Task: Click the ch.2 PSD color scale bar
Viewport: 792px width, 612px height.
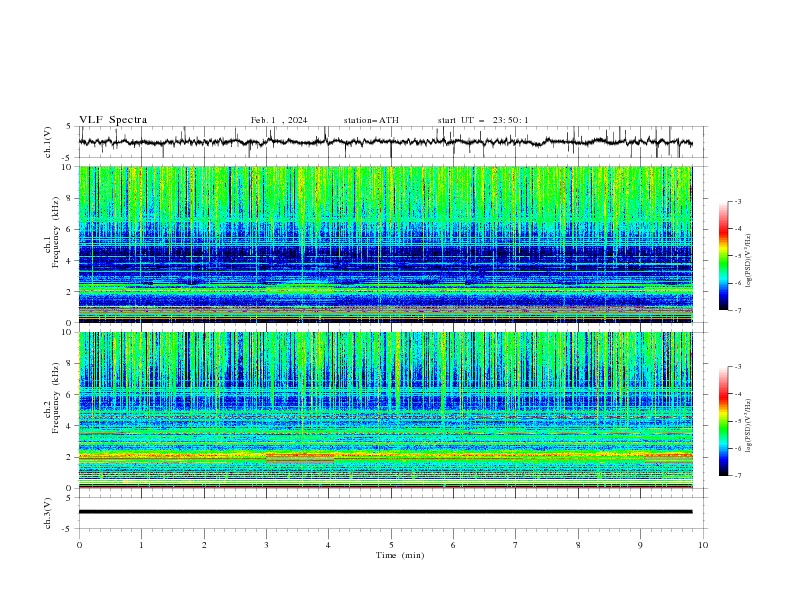Action: pyautogui.click(x=723, y=421)
